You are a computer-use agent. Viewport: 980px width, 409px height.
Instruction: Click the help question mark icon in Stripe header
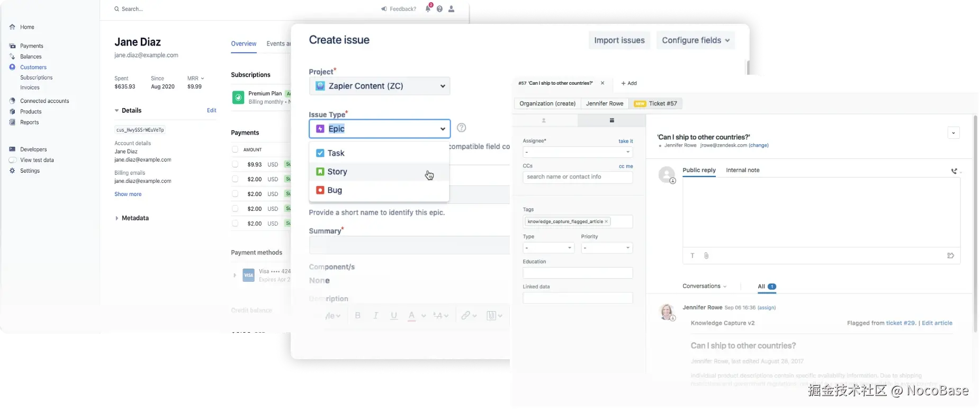pyautogui.click(x=439, y=9)
